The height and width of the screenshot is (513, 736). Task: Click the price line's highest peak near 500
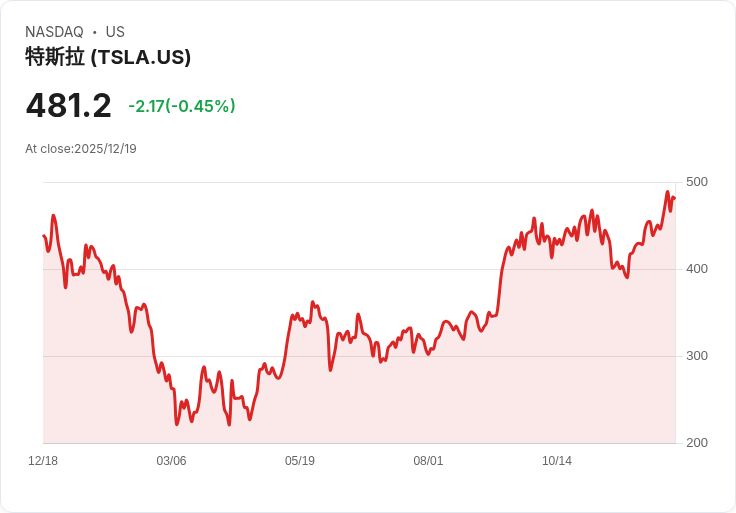point(667,192)
